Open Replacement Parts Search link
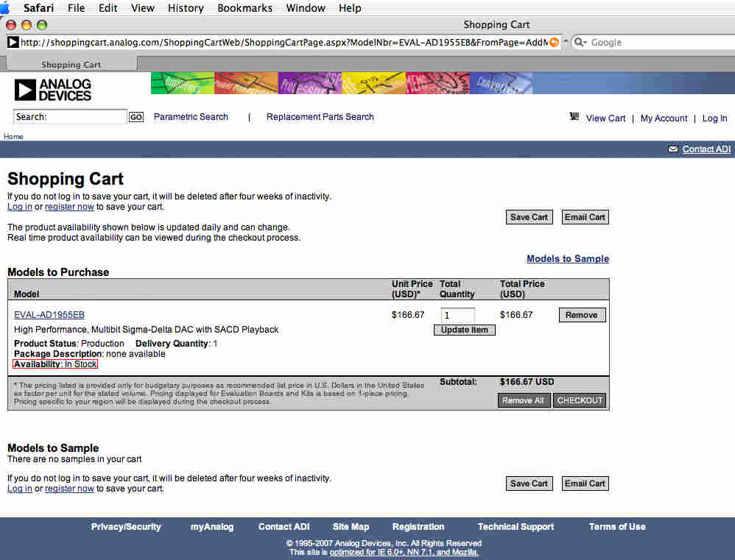Viewport: 735px width, 560px height. tap(320, 116)
